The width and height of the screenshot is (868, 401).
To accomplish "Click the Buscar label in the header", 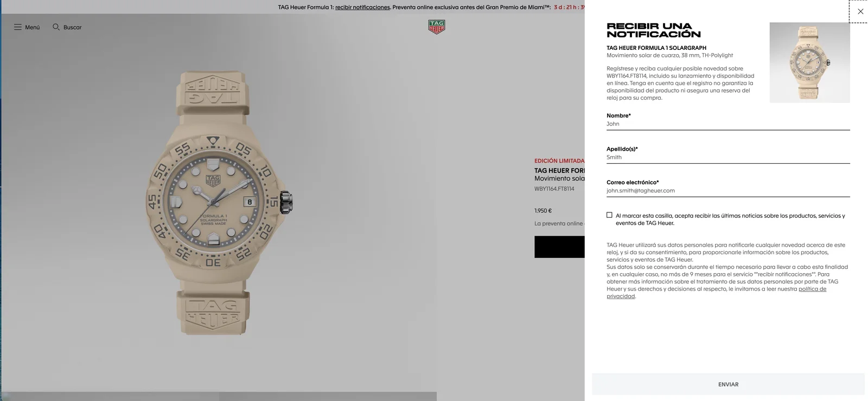I will [72, 27].
